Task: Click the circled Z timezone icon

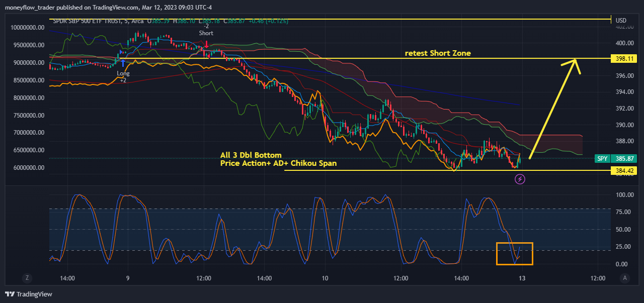Action: click(x=28, y=278)
